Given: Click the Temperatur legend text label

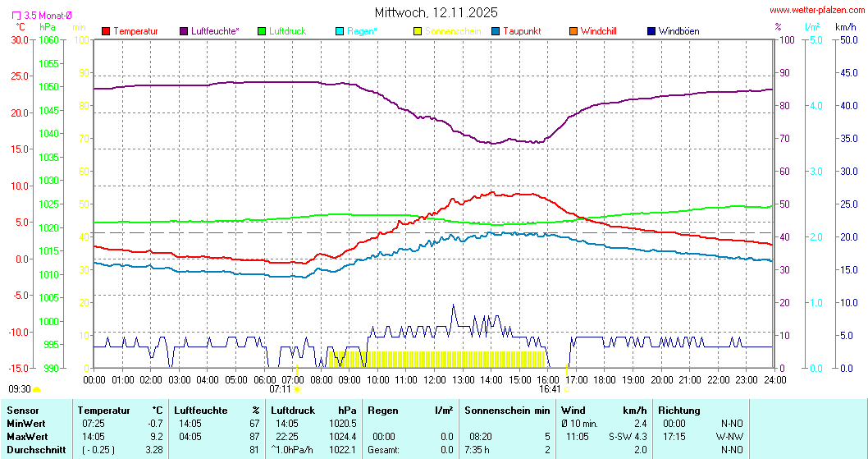Looking at the screenshot, I should (x=135, y=31).
